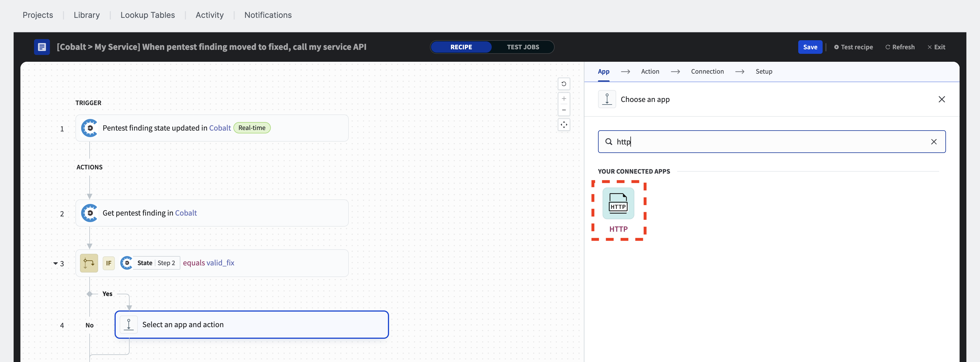Screen dimensions: 980x362
Task: Click the app search input field
Action: point(772,142)
